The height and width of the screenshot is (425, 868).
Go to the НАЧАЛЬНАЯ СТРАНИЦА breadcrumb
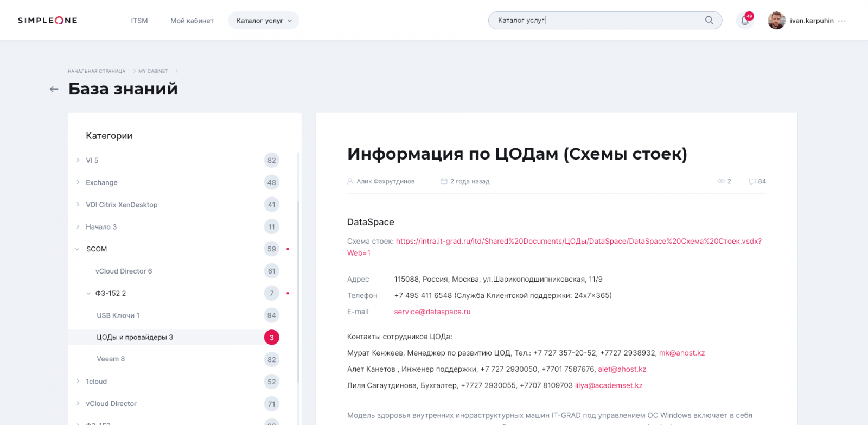[97, 71]
